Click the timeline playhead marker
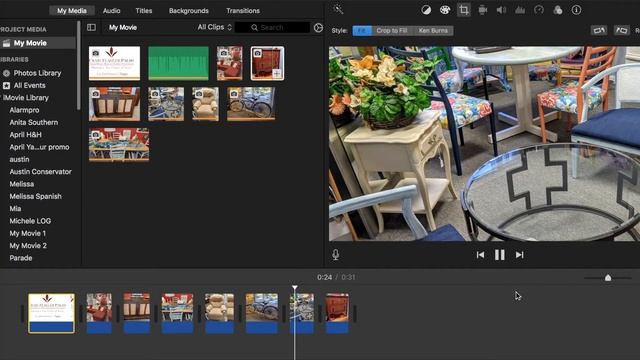Screen dimensions: 640x360 [295, 288]
